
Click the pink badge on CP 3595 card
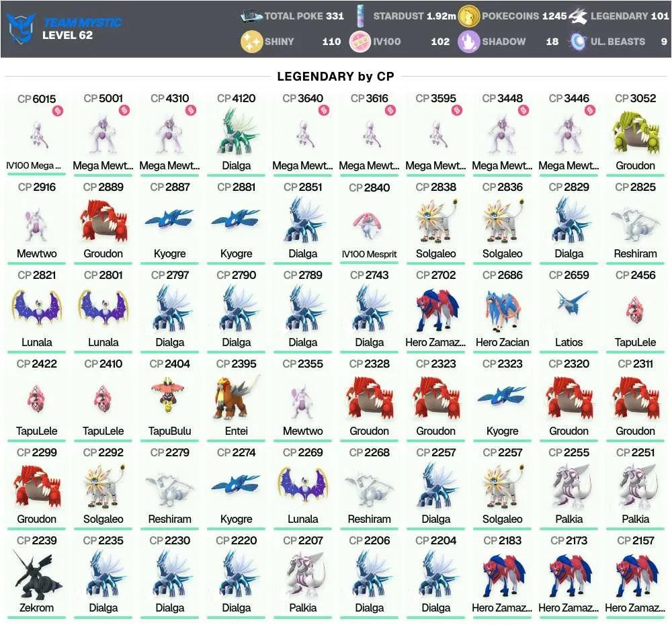pos(457,111)
